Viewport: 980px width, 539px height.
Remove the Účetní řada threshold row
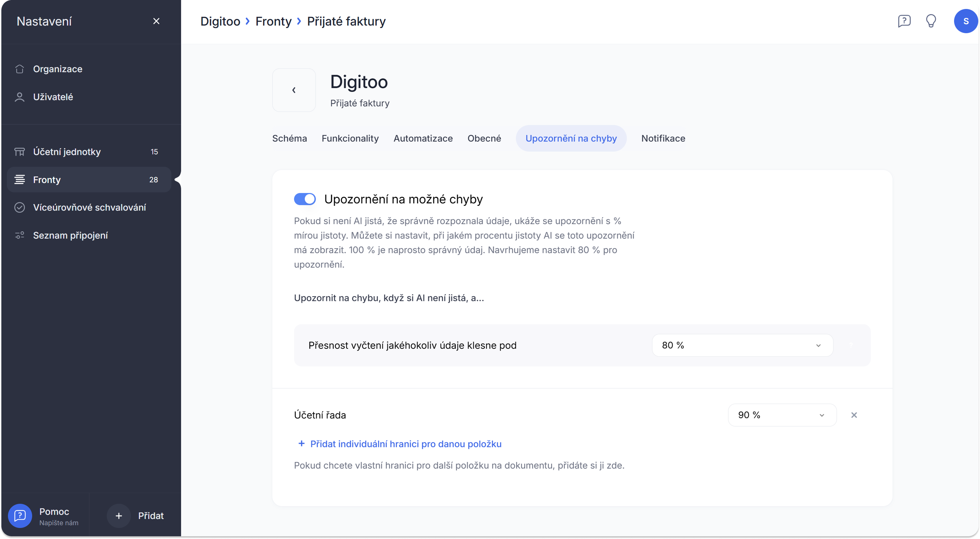coord(854,415)
